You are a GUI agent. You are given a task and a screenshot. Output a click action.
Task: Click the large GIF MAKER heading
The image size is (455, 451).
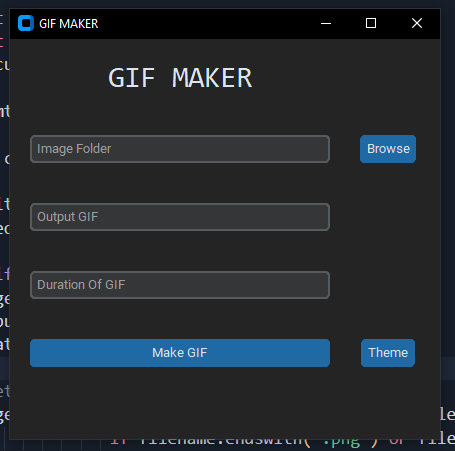coord(180,78)
